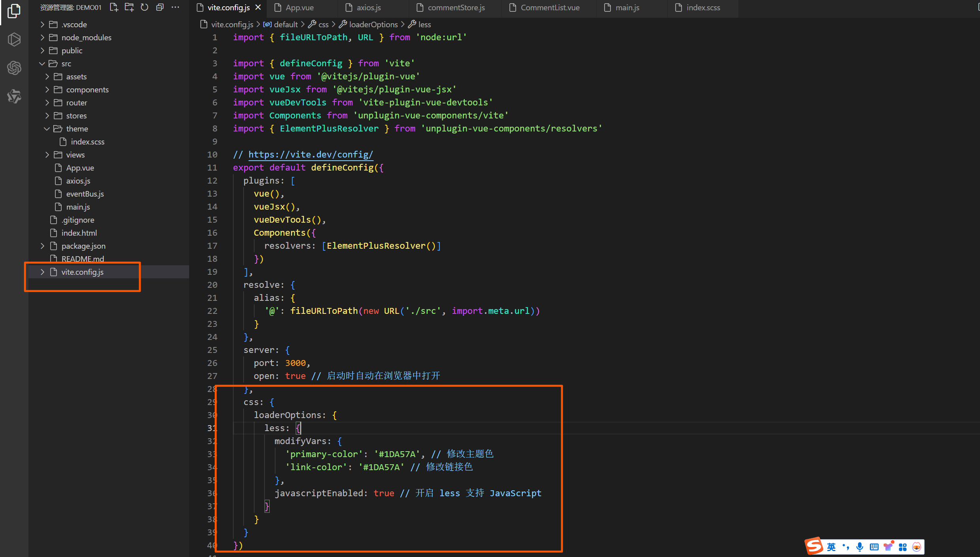Click the default breadcrumb segment
This screenshot has height=557, width=980.
tap(281, 24)
